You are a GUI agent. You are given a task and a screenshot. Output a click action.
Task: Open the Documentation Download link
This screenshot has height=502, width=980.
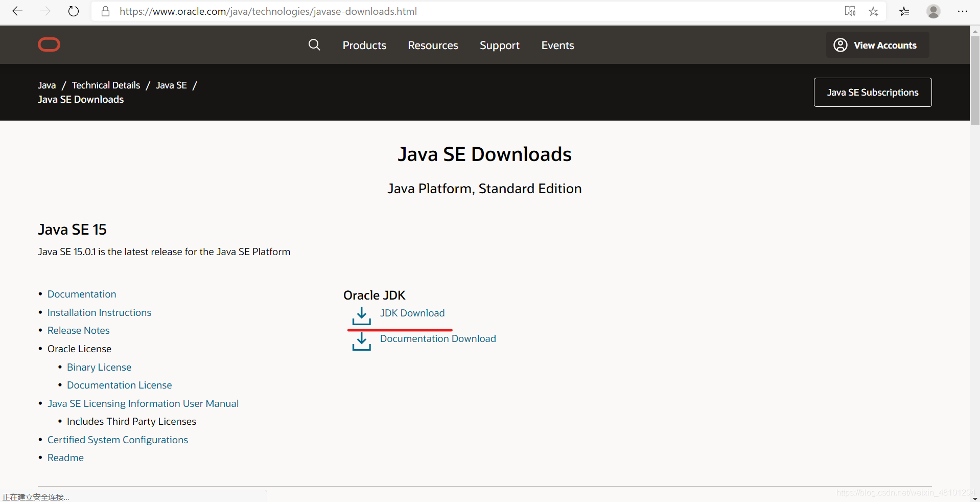[438, 338]
